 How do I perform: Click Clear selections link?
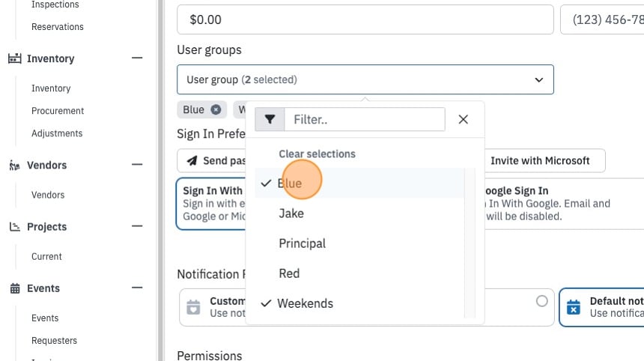(317, 154)
